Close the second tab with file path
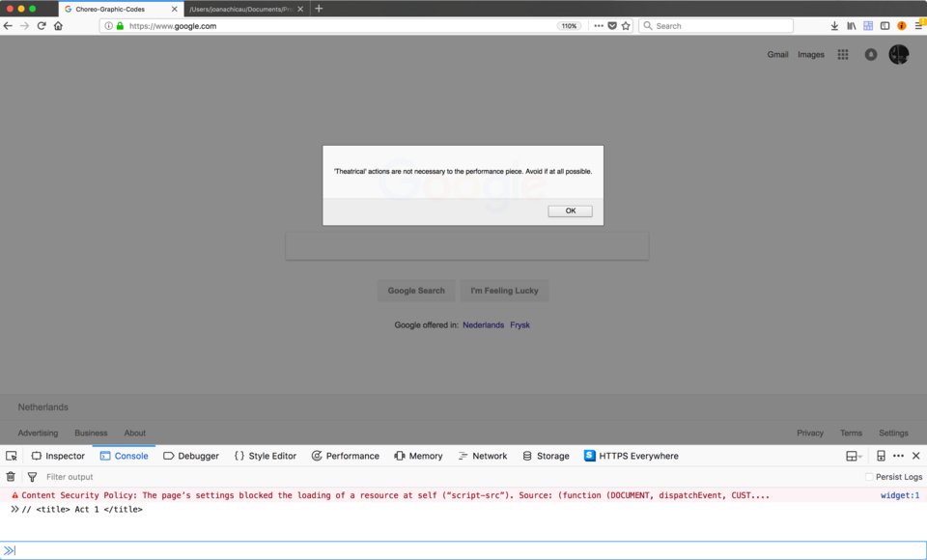The width and height of the screenshot is (927, 560). (300, 9)
